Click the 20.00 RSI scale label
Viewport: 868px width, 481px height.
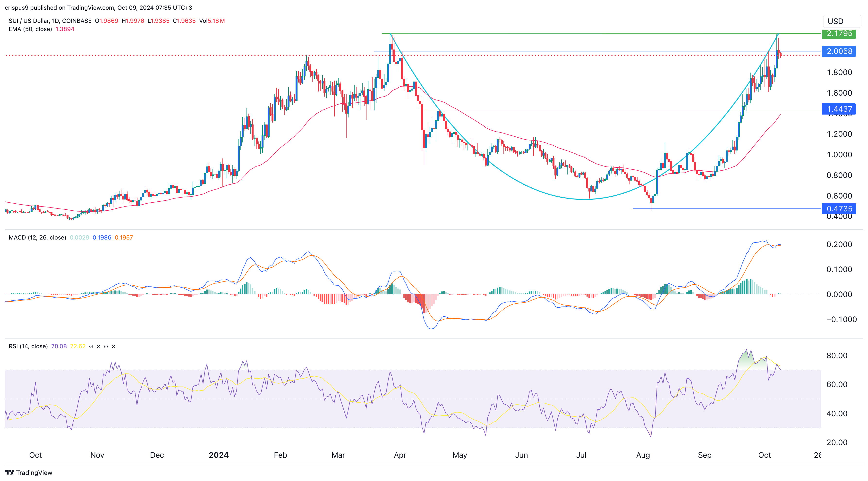(837, 442)
